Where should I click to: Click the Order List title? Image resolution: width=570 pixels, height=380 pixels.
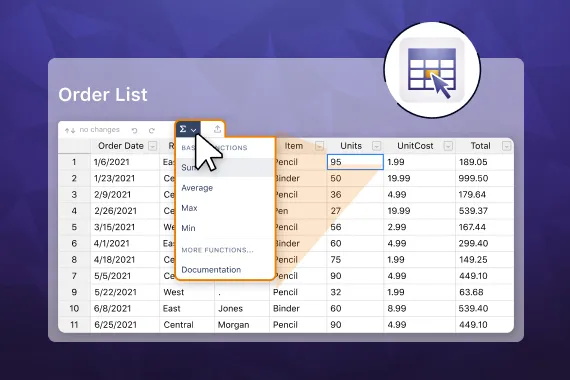tap(103, 95)
